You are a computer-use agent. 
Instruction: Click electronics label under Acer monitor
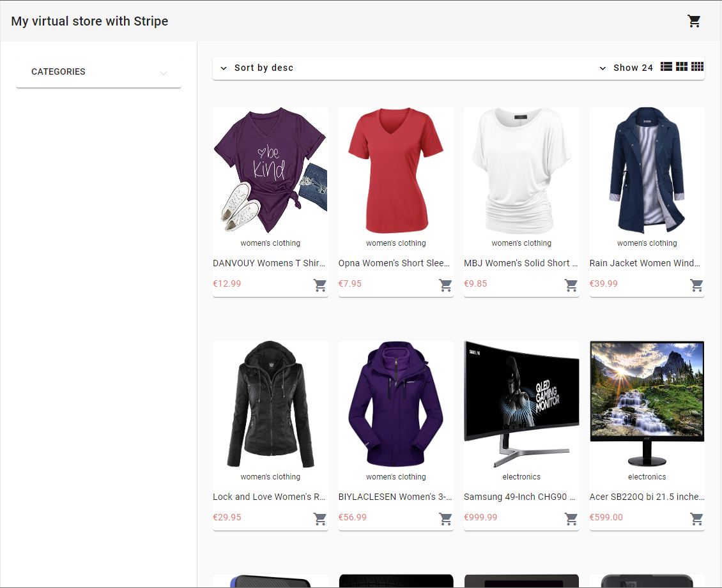click(x=647, y=477)
